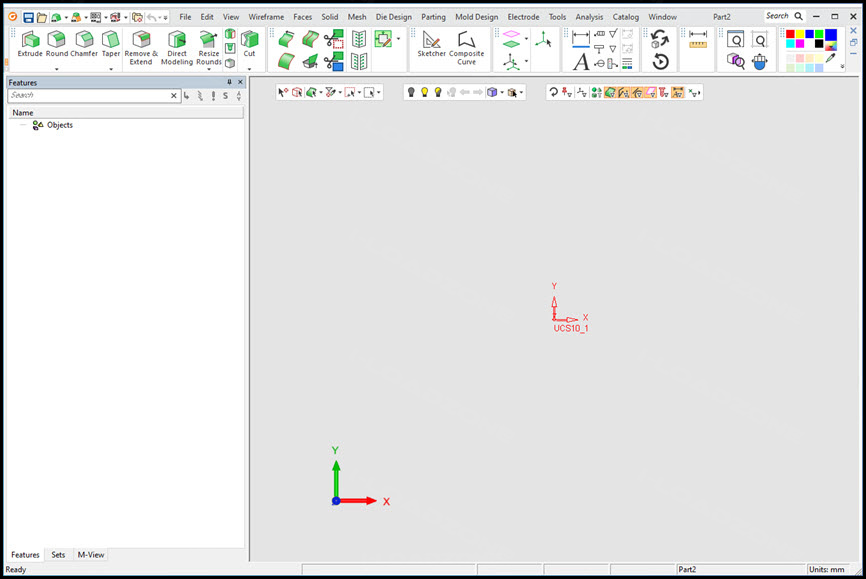This screenshot has height=579, width=866.
Task: Open the Catalog menu
Action: tap(625, 17)
